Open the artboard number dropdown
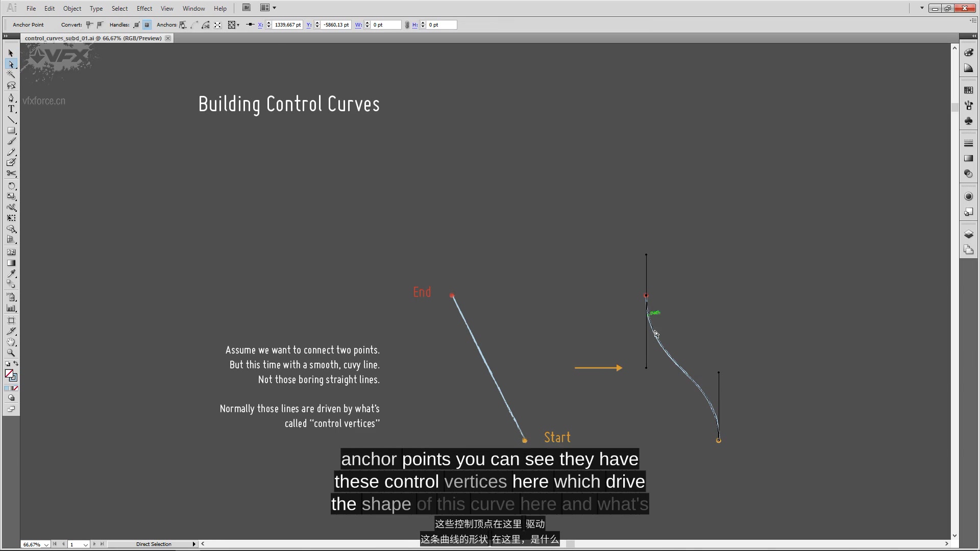The height and width of the screenshot is (551, 980). (x=85, y=544)
